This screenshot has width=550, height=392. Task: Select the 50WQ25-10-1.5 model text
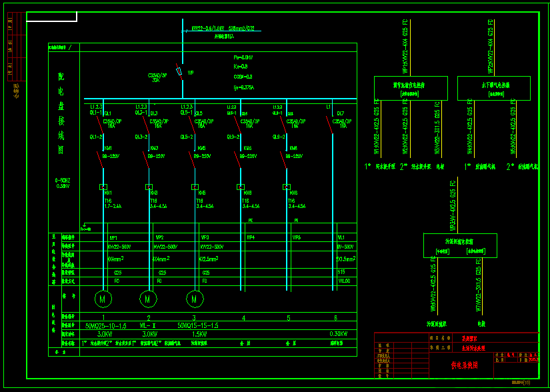click(x=106, y=326)
